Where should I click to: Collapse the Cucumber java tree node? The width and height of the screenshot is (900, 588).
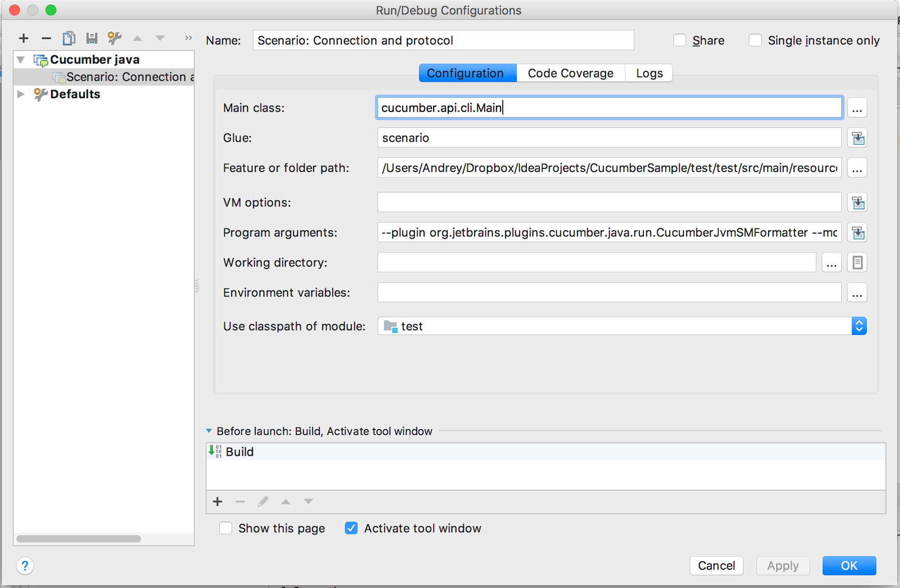20,59
